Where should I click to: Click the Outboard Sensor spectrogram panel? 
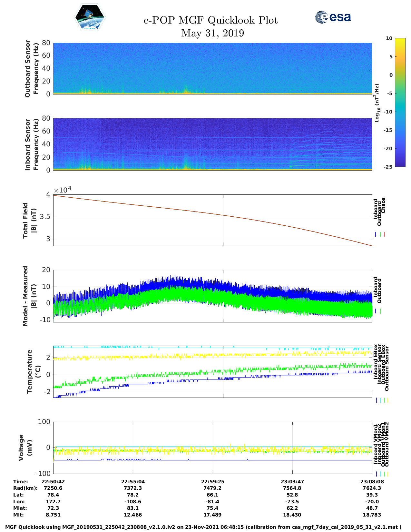212,68
